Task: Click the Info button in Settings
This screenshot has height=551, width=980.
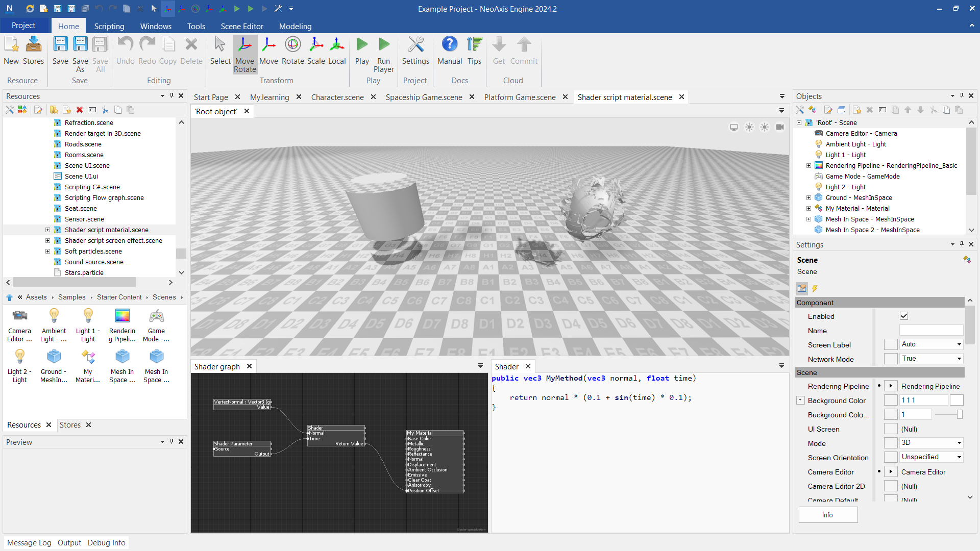Action: coord(827,515)
